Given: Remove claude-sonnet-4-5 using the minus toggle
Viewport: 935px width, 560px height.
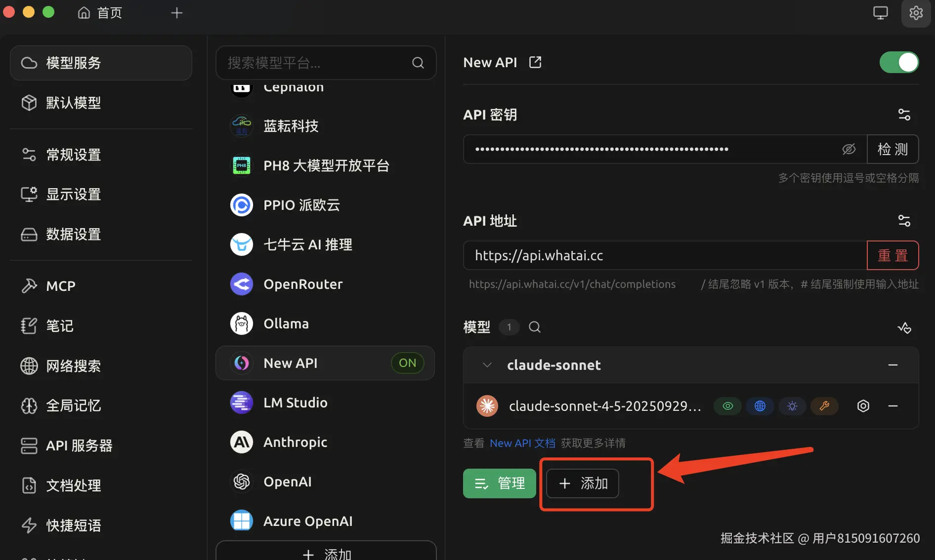Looking at the screenshot, I should click(892, 406).
